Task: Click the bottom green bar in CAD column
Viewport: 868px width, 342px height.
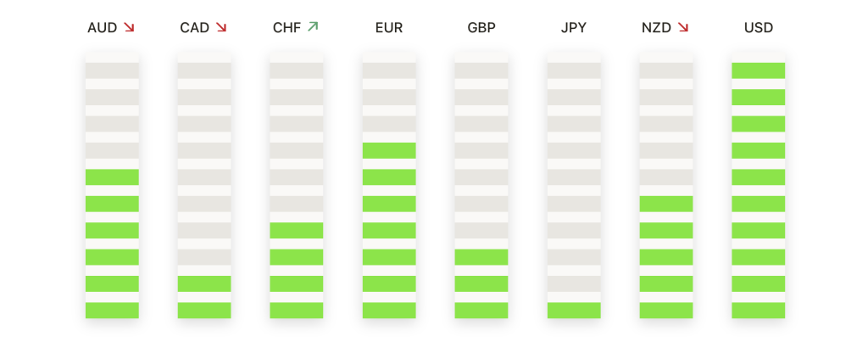Action: pyautogui.click(x=204, y=311)
